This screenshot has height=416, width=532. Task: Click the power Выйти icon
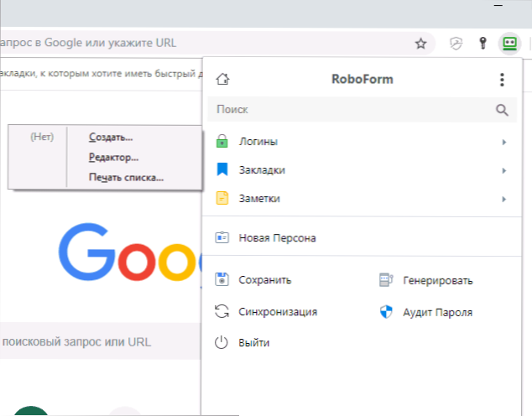pyautogui.click(x=222, y=342)
